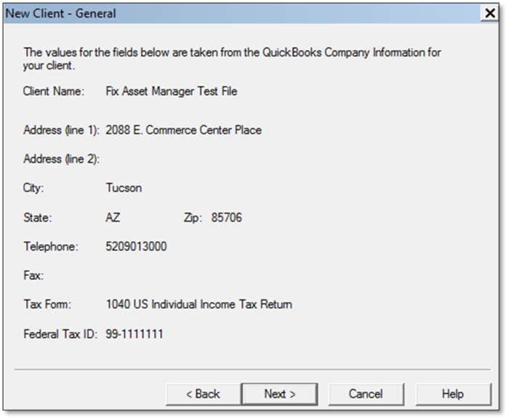
Task: Click the Next > button
Action: (x=279, y=394)
